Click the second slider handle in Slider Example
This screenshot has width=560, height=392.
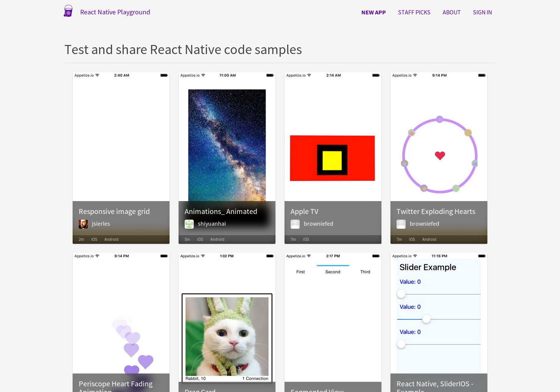[426, 319]
